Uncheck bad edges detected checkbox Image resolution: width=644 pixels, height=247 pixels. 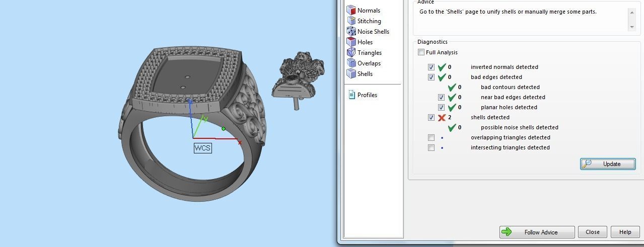[x=431, y=77]
